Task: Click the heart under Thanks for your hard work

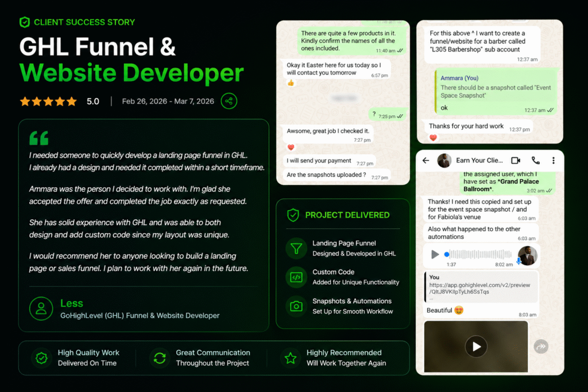Action: click(433, 138)
